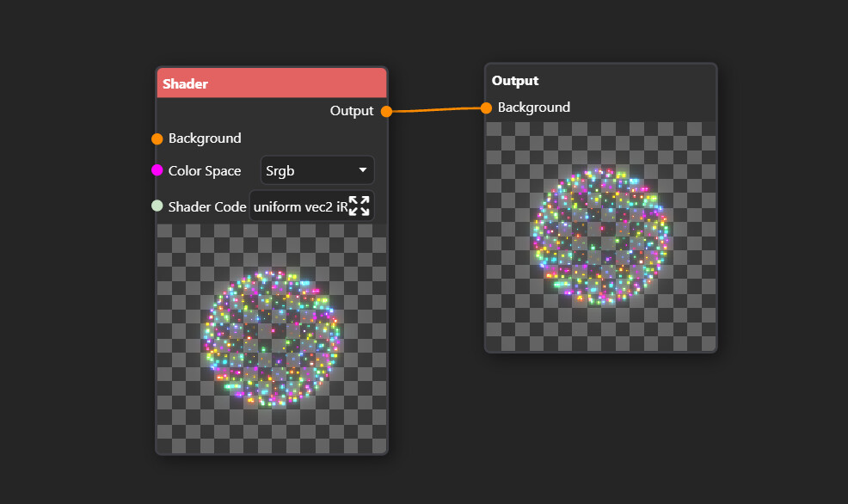Click the orange Background input socket on Shader node
This screenshot has width=848, height=504.
coord(157,139)
